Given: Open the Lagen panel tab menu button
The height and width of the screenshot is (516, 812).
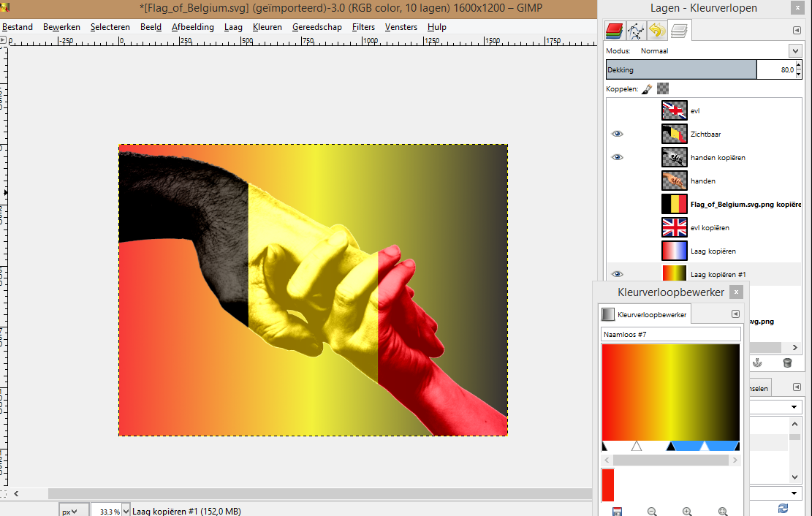Looking at the screenshot, I should pyautogui.click(x=797, y=31).
